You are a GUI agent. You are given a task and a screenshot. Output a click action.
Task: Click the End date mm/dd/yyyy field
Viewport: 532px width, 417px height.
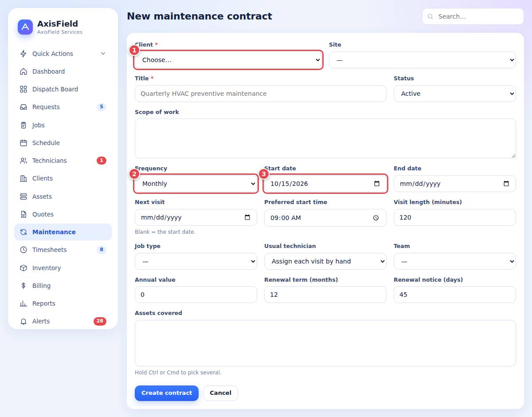point(455,184)
